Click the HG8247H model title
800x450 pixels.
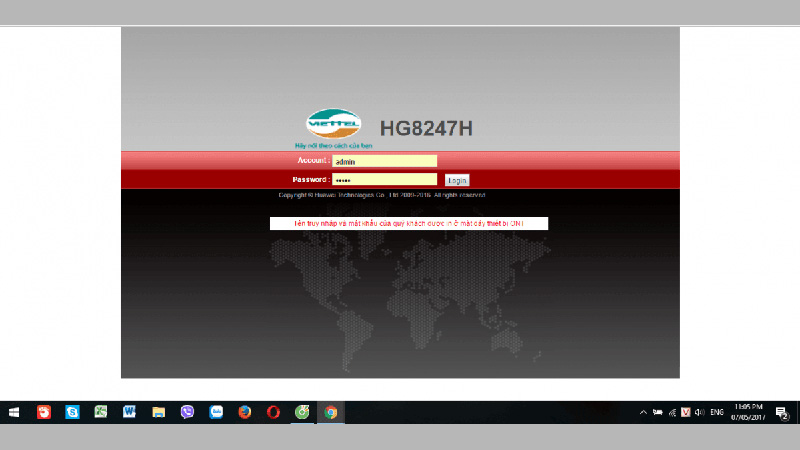tap(426, 129)
